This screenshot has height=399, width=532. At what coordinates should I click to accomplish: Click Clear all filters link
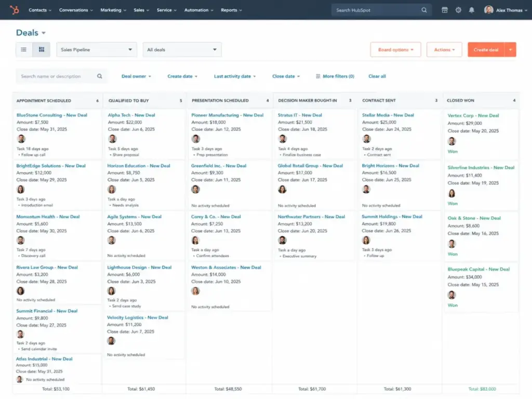377,76
